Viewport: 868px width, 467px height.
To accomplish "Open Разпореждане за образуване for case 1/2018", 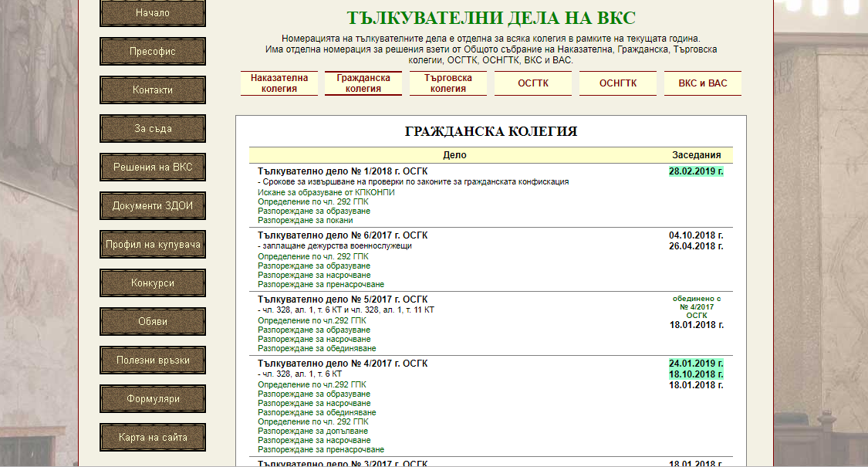I will (314, 211).
